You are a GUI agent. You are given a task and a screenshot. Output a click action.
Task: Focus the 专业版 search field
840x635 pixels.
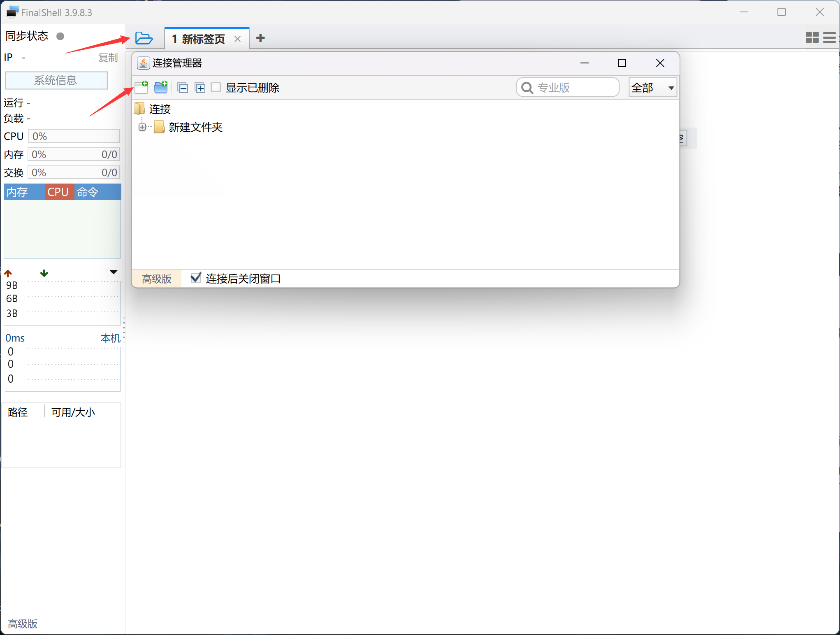click(x=568, y=87)
